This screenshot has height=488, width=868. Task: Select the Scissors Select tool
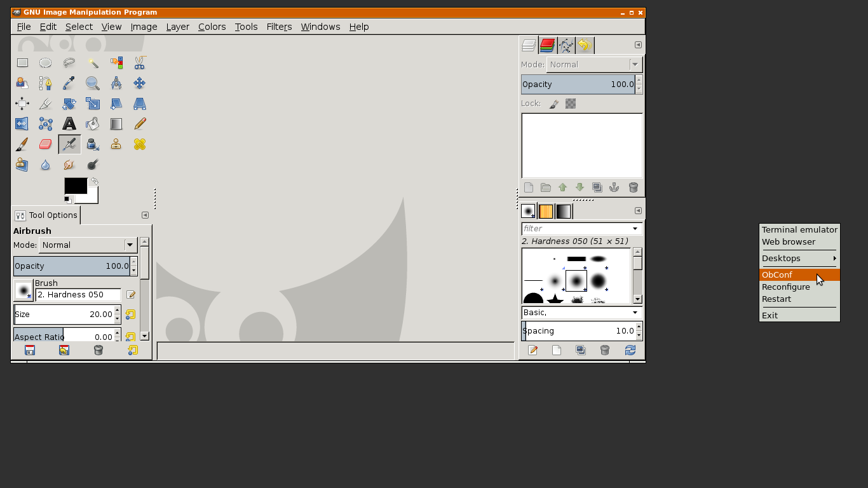point(140,62)
